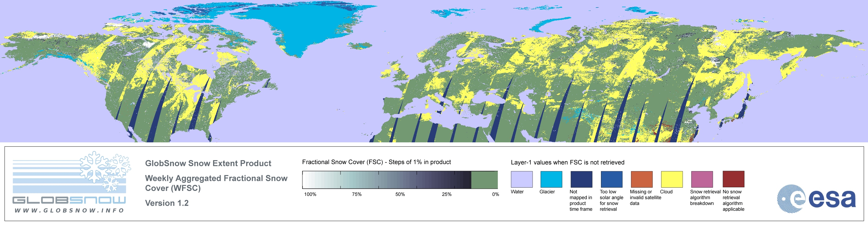Open the WWW.GLOBSNOW.INFO link
This screenshot has height=225, width=868.
tap(69, 211)
